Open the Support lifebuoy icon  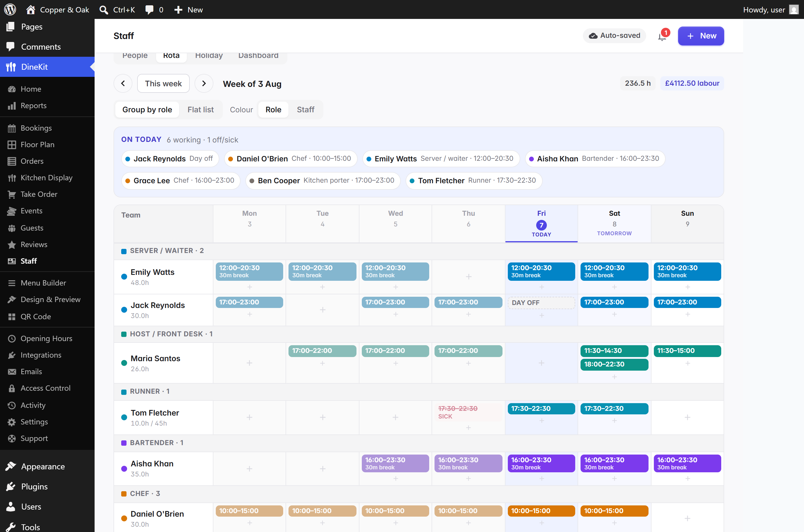pos(12,439)
